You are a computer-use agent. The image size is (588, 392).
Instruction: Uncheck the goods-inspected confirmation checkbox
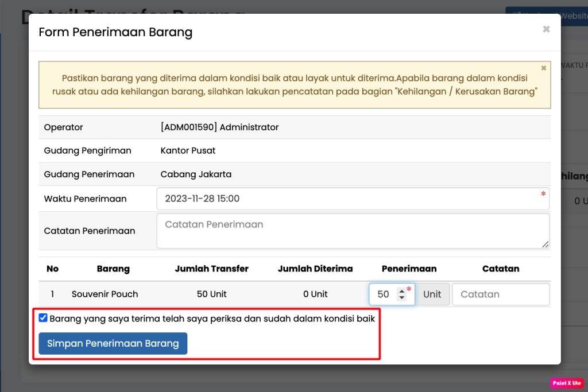pyautogui.click(x=43, y=318)
